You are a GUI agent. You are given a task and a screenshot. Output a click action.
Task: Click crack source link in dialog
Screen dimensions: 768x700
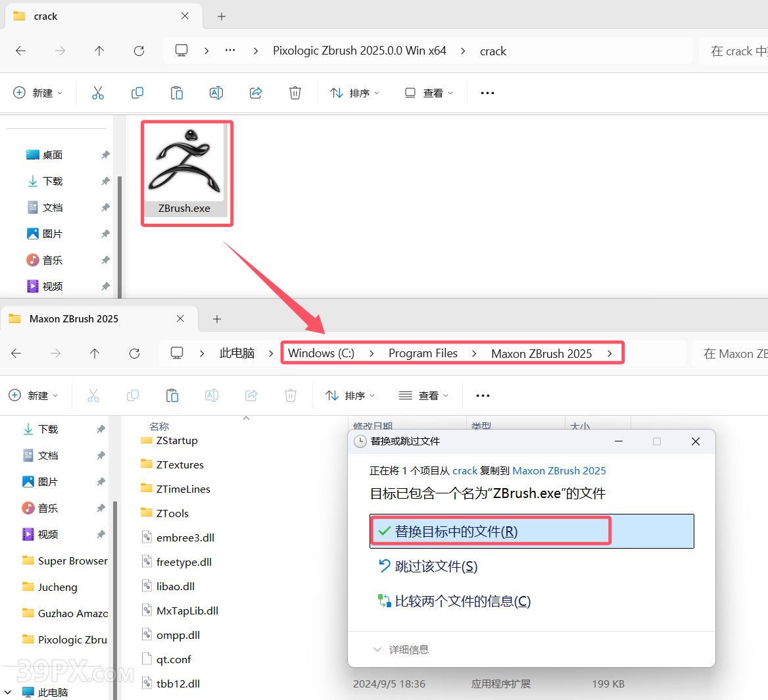coord(465,471)
